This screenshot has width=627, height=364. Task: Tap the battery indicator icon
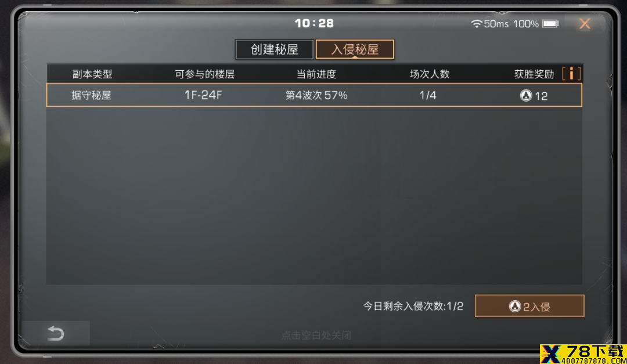point(550,24)
